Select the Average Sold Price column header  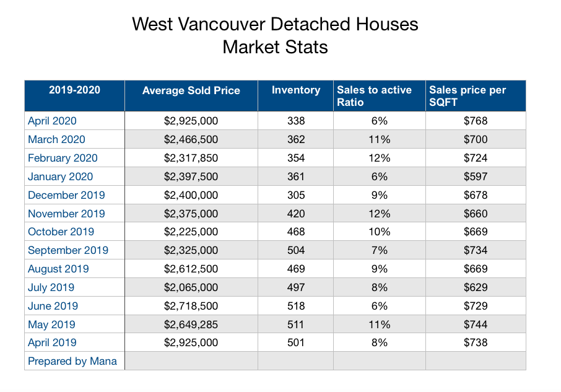pos(191,90)
